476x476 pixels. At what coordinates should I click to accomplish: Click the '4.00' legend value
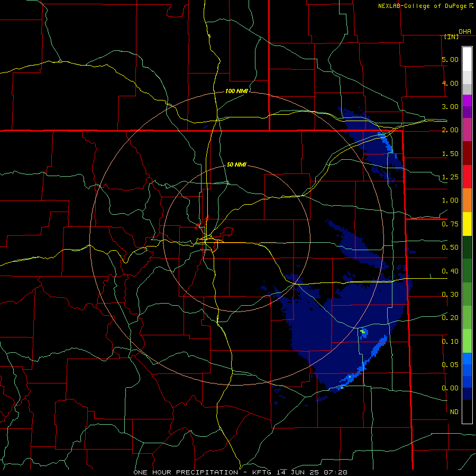(450, 83)
